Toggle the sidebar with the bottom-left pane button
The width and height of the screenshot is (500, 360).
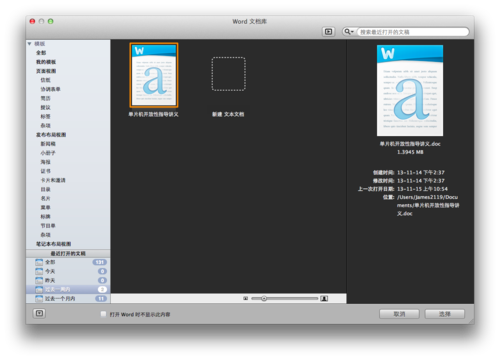coord(39,313)
